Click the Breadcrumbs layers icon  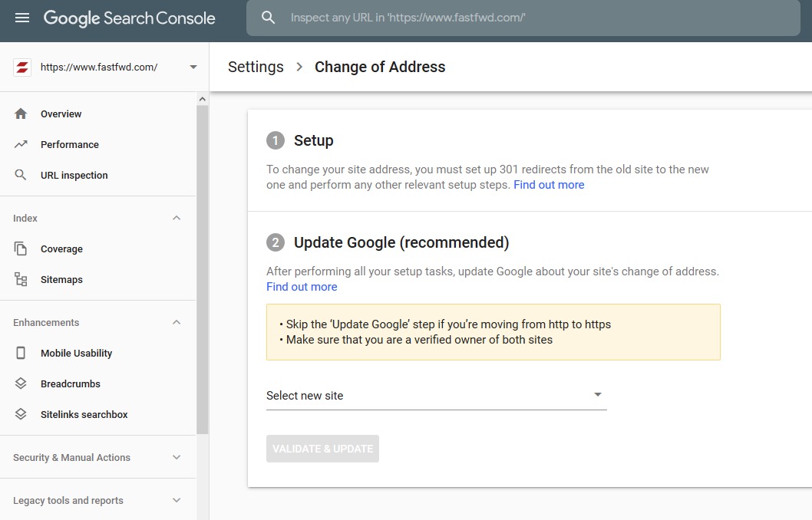[21, 383]
